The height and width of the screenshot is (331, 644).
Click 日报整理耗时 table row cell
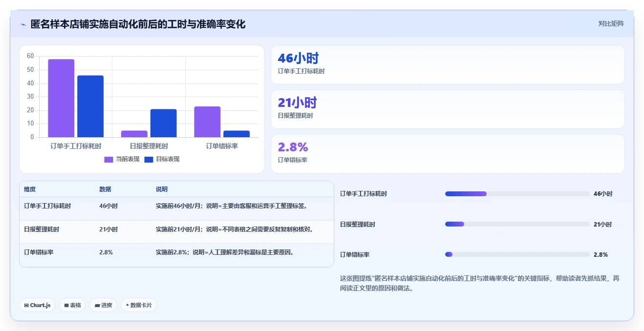(x=42, y=229)
